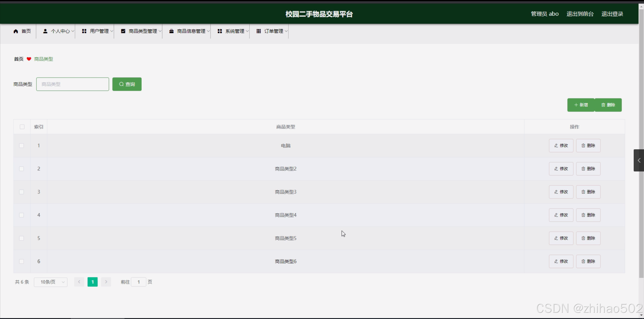Open the 用户管理 menu
644x319 pixels.
pos(99,31)
